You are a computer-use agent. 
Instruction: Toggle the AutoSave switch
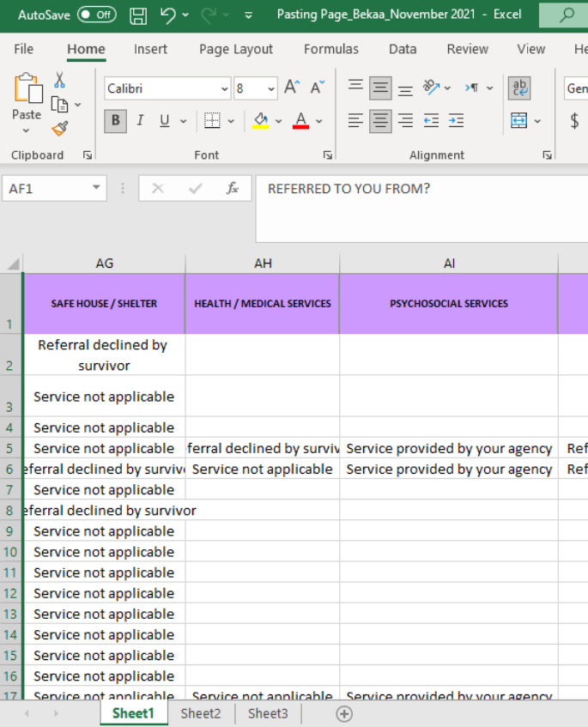[97, 15]
